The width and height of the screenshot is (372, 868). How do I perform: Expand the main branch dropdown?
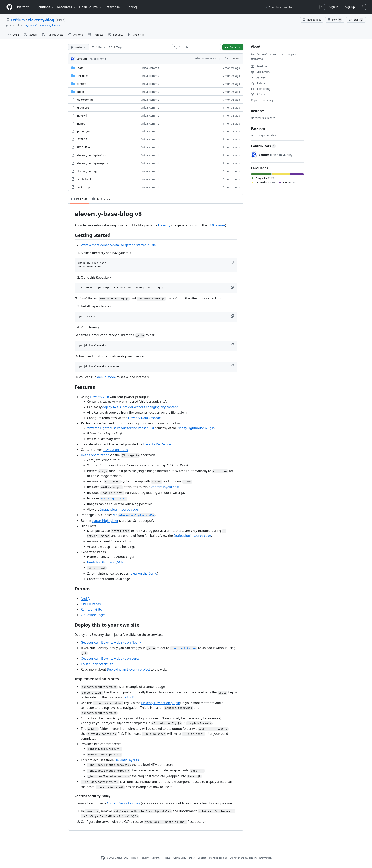[78, 47]
